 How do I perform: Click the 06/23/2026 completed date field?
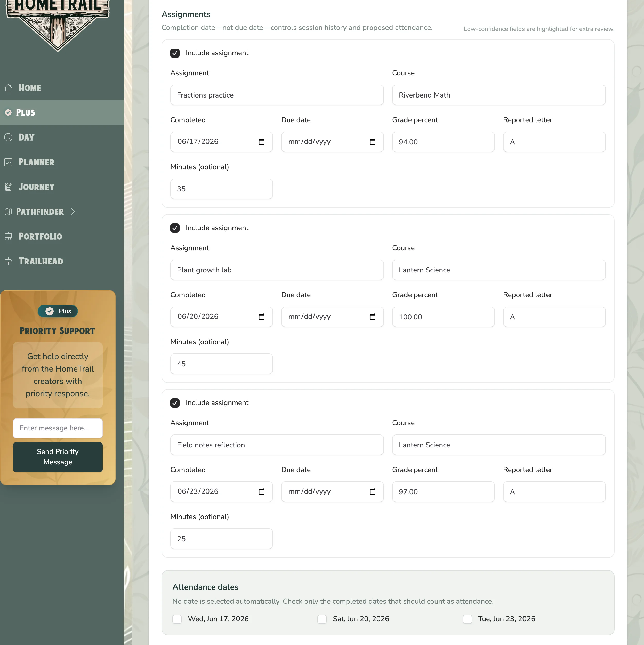[x=221, y=492]
